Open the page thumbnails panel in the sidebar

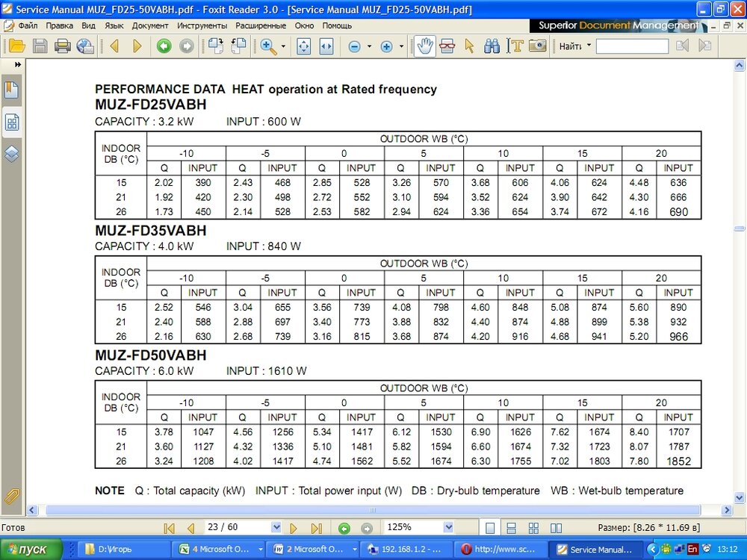pos(12,122)
